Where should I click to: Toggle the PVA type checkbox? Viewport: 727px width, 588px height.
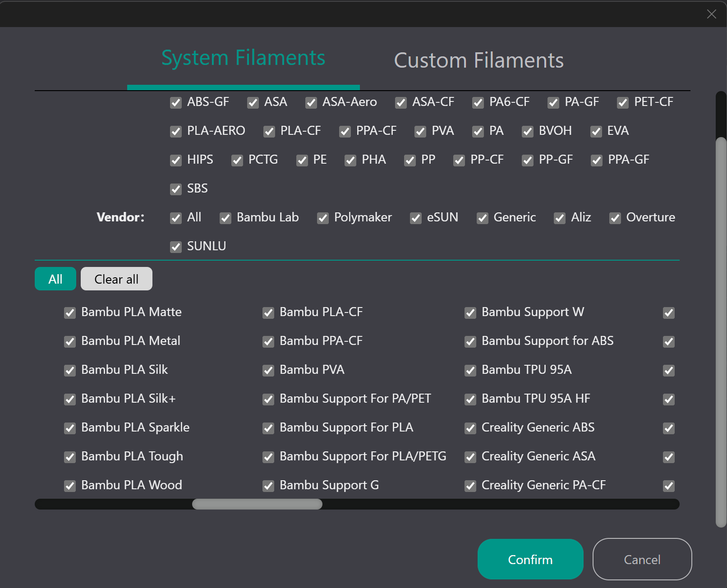420,132
